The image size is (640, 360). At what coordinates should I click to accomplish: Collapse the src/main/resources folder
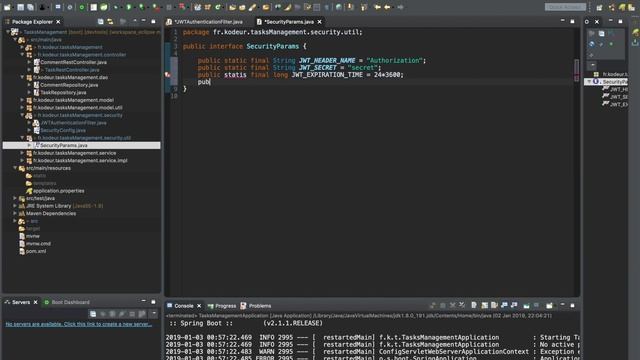pyautogui.click(x=15, y=168)
